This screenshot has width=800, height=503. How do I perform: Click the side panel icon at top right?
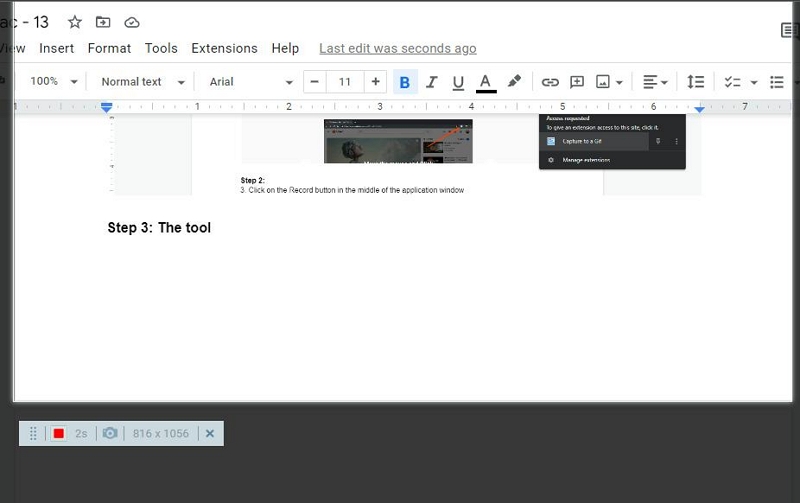pyautogui.click(x=789, y=30)
